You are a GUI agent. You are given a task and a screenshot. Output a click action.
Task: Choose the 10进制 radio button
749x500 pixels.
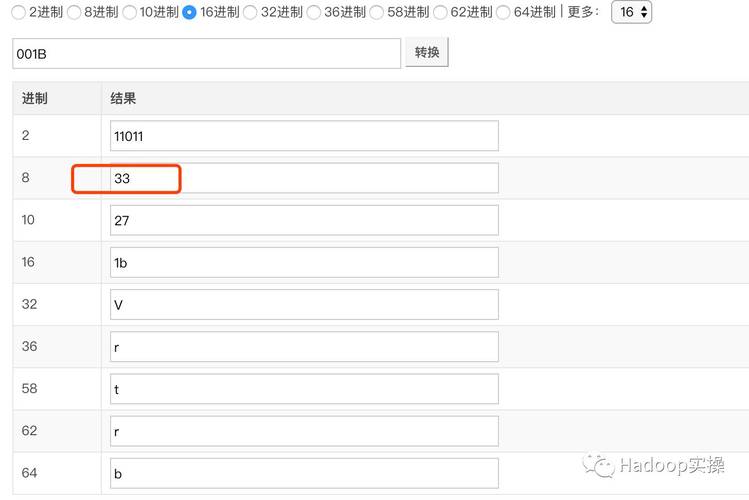click(130, 13)
